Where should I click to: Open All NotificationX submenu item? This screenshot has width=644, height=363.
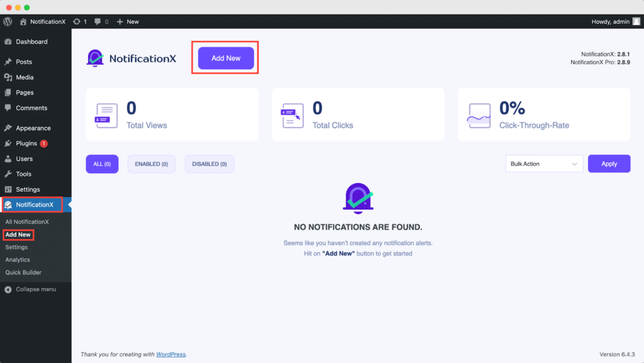pyautogui.click(x=27, y=221)
